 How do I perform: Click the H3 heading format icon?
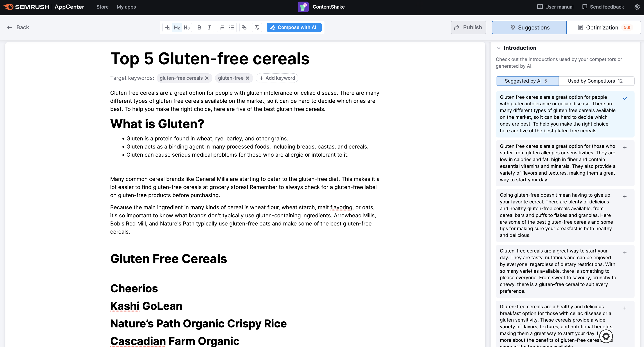click(187, 27)
